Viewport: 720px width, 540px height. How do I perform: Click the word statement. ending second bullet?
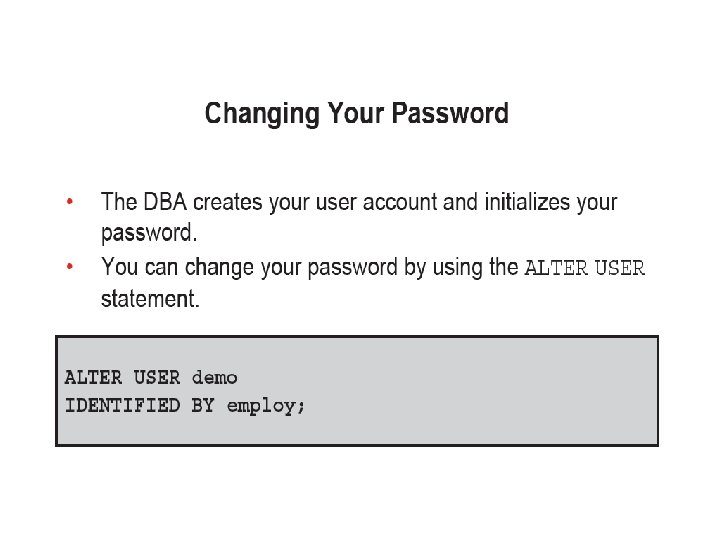click(x=150, y=299)
